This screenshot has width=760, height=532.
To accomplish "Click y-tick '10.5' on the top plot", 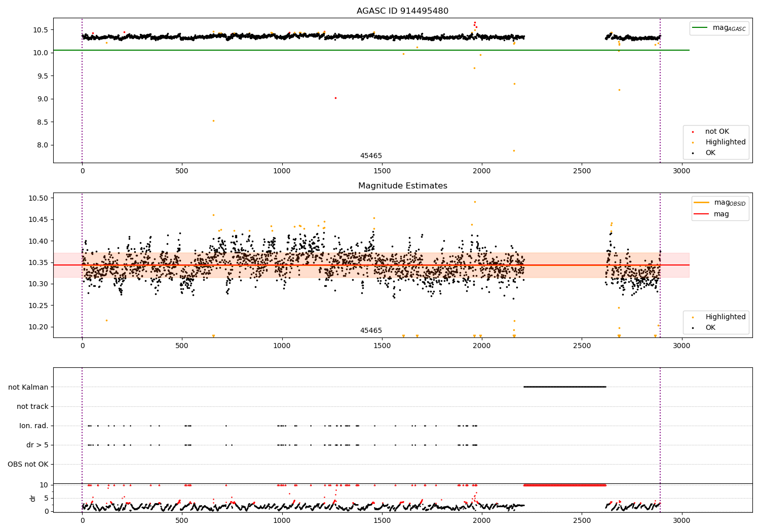I will pos(41,30).
